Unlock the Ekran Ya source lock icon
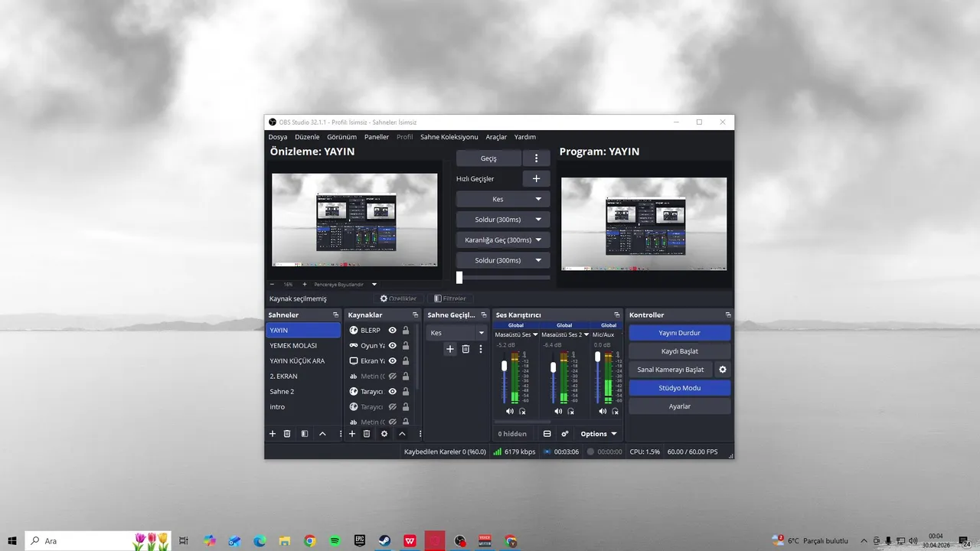The width and height of the screenshot is (980, 551). pos(406,360)
